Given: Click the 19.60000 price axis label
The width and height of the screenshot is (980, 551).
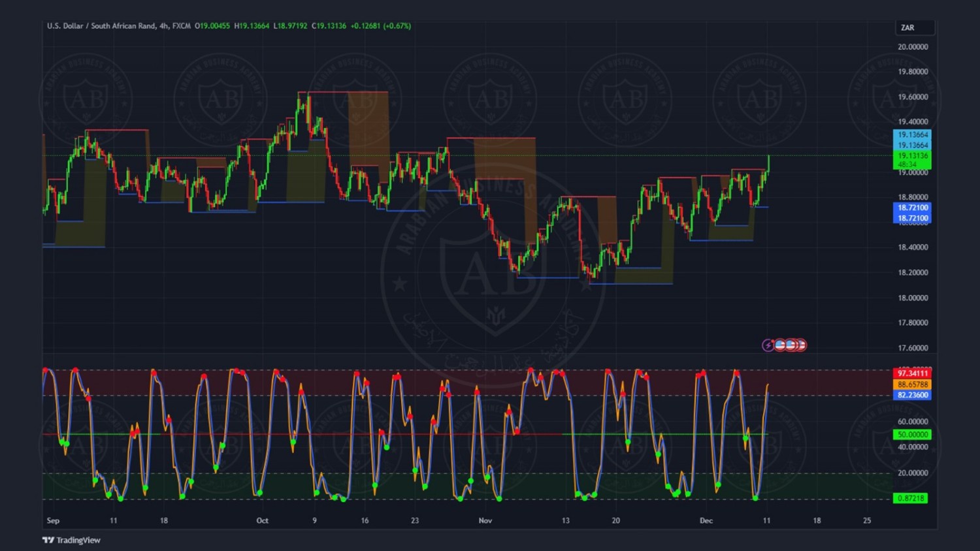Looking at the screenshot, I should 913,97.
